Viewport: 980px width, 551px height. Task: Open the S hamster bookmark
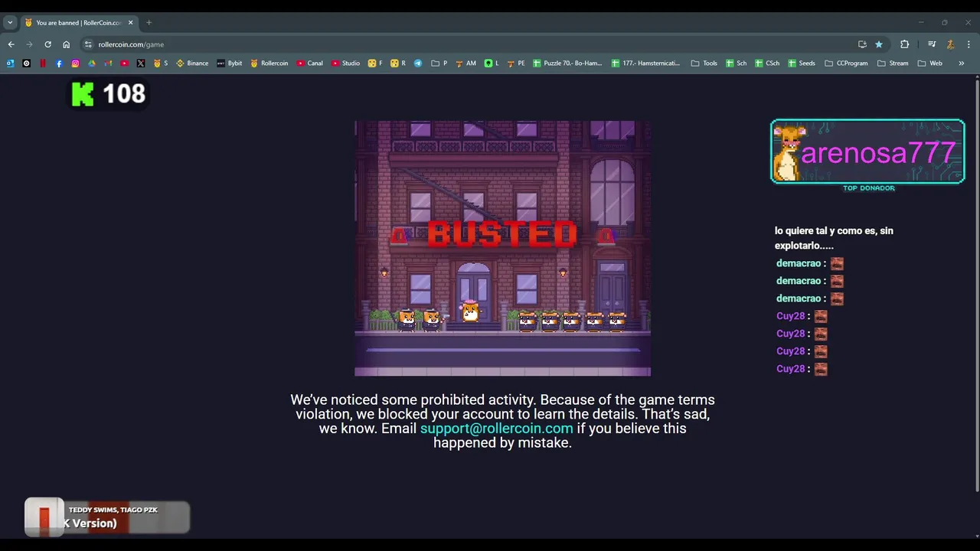(x=161, y=64)
